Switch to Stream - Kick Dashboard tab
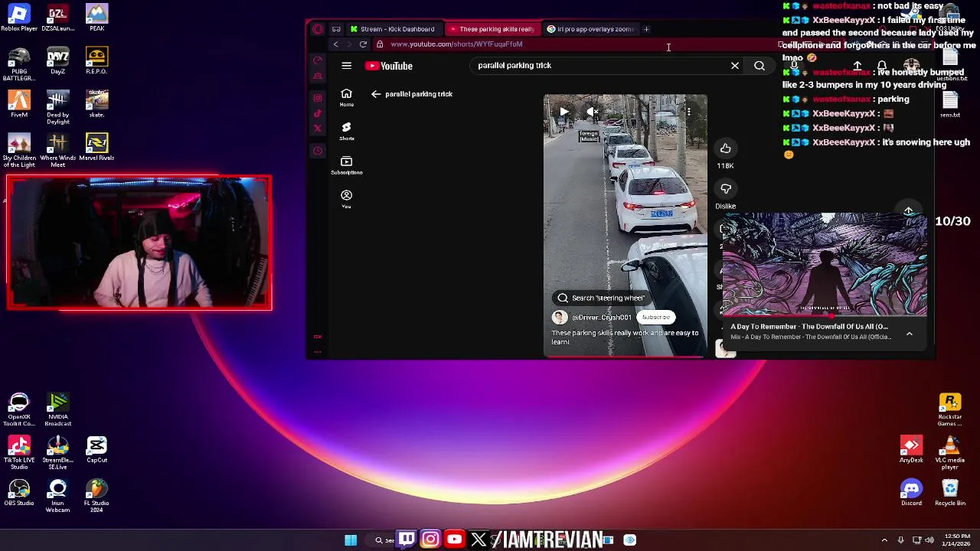 pos(393,29)
